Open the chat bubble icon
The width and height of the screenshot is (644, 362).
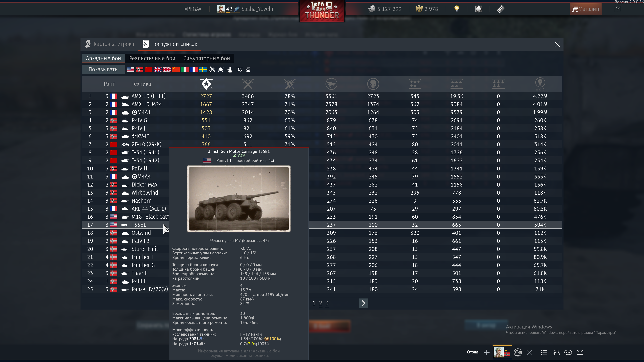pyautogui.click(x=568, y=352)
